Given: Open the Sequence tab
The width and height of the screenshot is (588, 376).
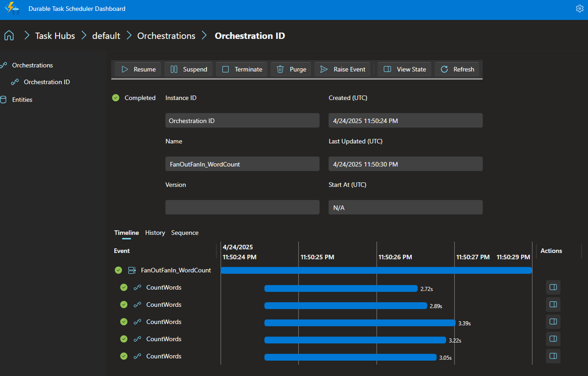Looking at the screenshot, I should 184,233.
